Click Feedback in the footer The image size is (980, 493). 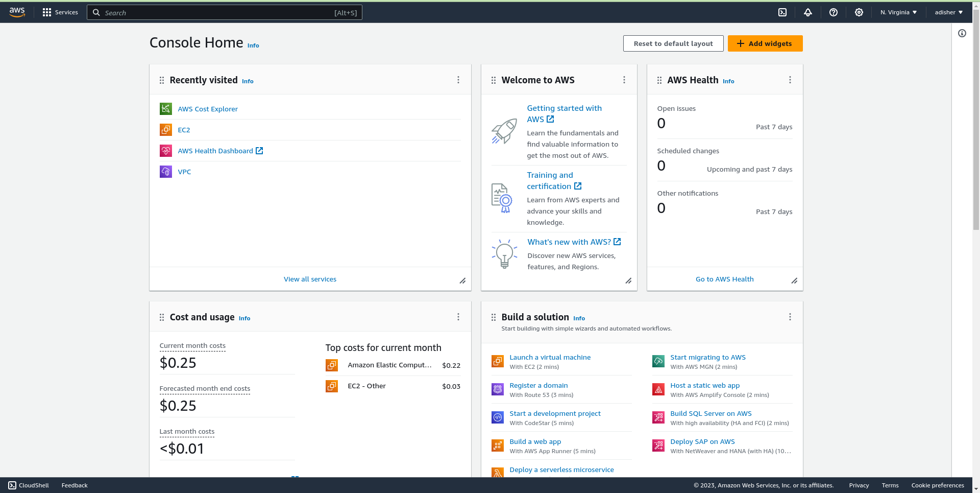coord(75,485)
